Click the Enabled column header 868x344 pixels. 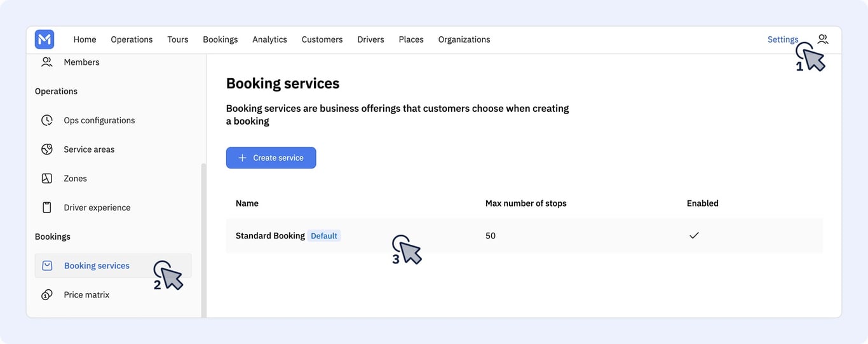[703, 203]
